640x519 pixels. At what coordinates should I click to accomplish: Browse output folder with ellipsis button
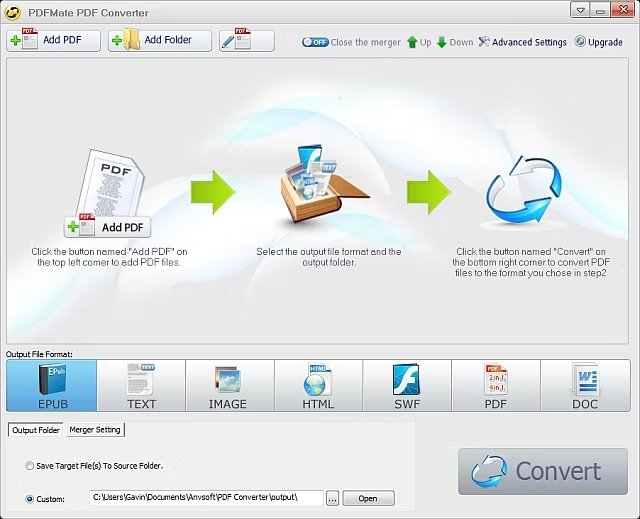[x=332, y=498]
